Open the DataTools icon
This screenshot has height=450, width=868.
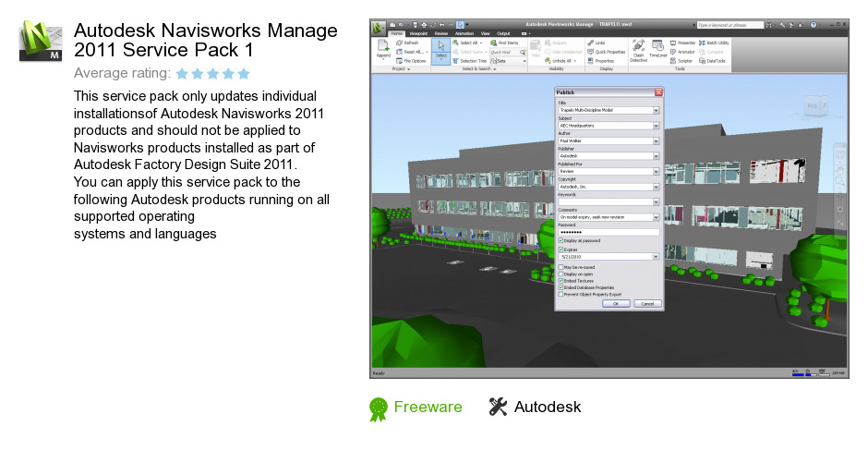pyautogui.click(x=702, y=61)
